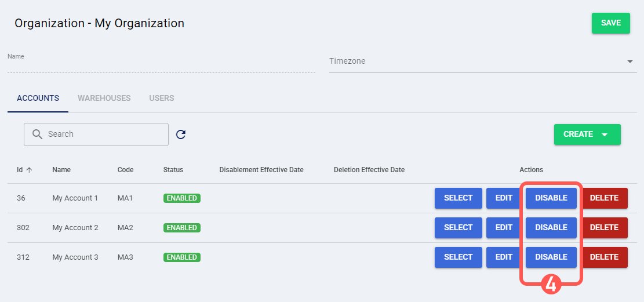Switch to the USERS tab
The image size is (644, 302).
(x=162, y=98)
